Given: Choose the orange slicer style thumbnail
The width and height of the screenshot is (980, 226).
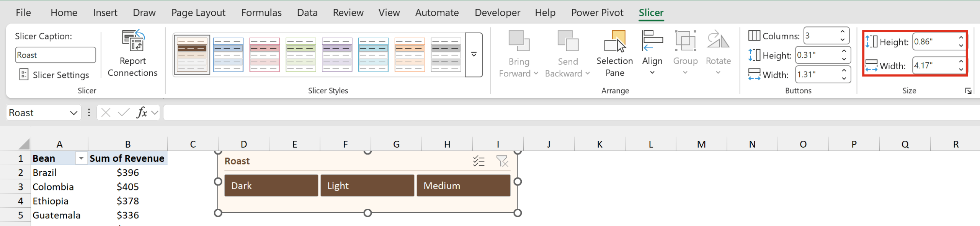Looking at the screenshot, I should [x=410, y=55].
